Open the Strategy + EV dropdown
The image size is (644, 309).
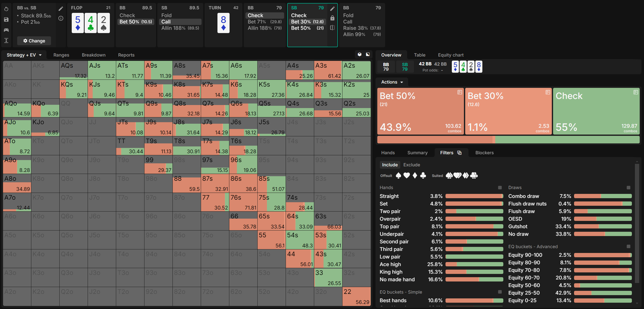[x=24, y=55]
